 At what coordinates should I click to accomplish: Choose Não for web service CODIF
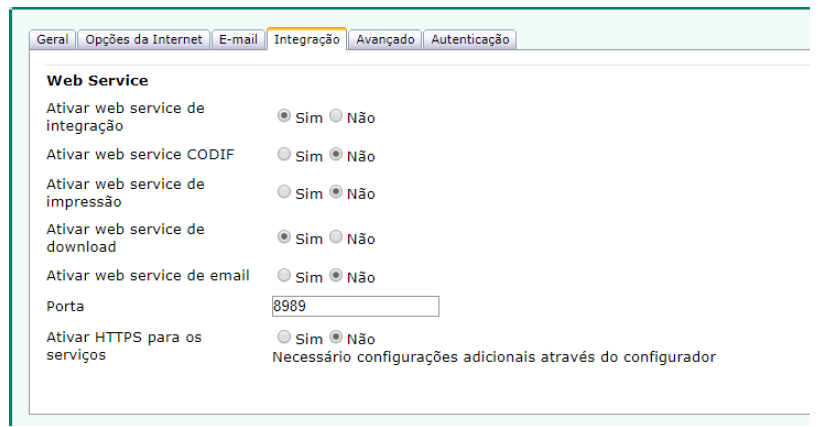pyautogui.click(x=336, y=155)
